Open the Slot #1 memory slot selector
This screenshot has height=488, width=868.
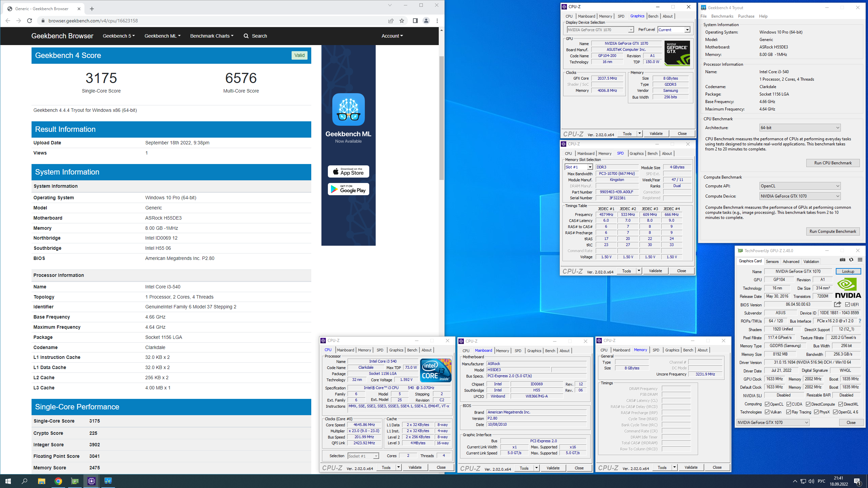point(578,167)
